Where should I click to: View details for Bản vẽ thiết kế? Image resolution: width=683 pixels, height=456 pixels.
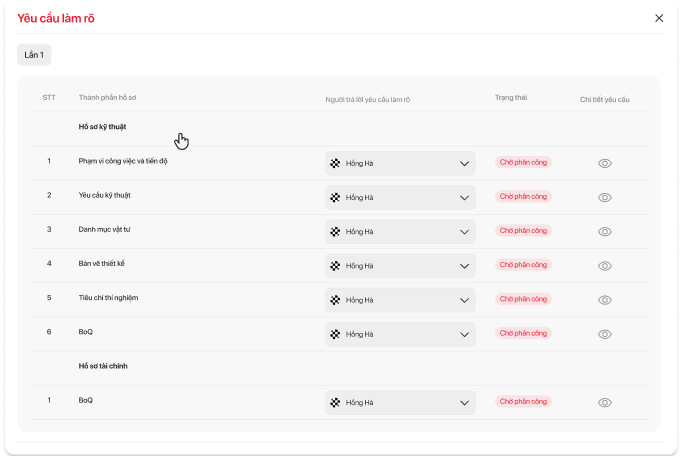604,266
